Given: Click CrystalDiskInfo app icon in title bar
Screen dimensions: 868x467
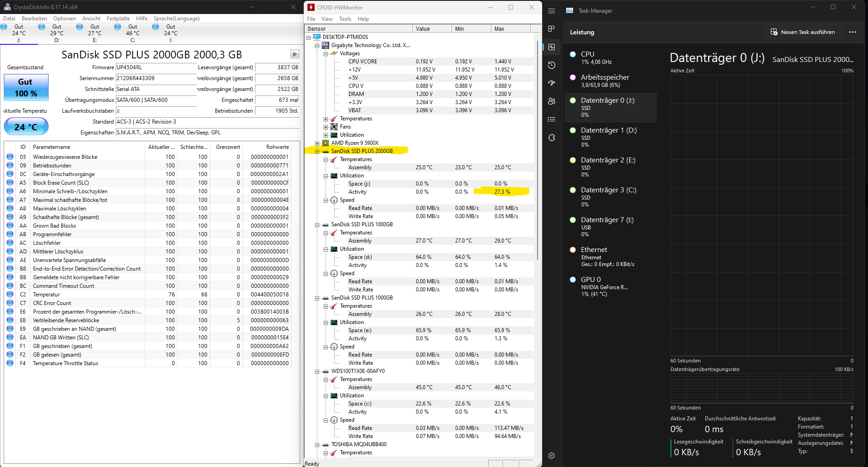Looking at the screenshot, I should click(7, 7).
